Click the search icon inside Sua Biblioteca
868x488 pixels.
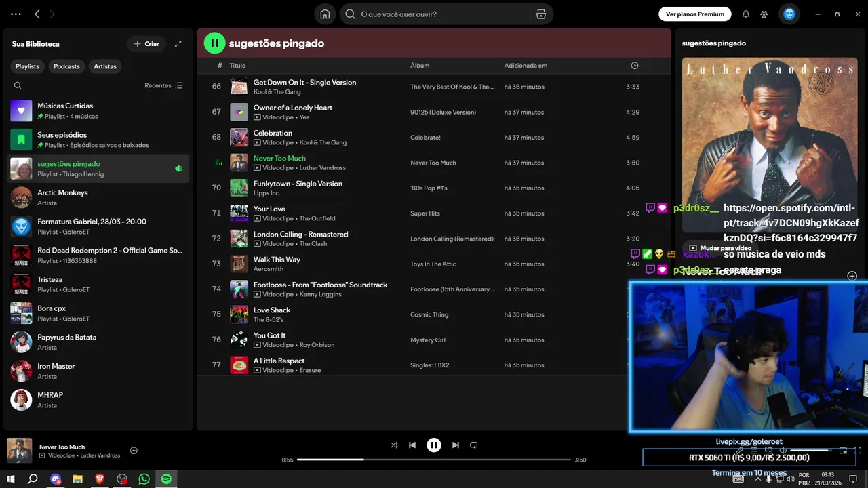18,85
